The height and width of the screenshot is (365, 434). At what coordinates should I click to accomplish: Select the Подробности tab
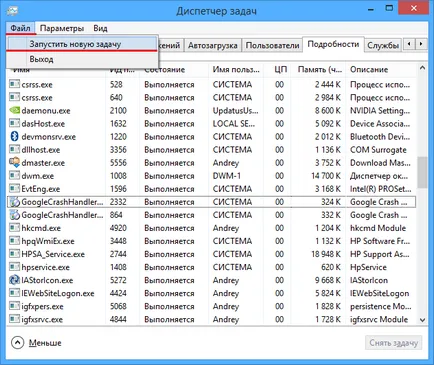(x=333, y=45)
